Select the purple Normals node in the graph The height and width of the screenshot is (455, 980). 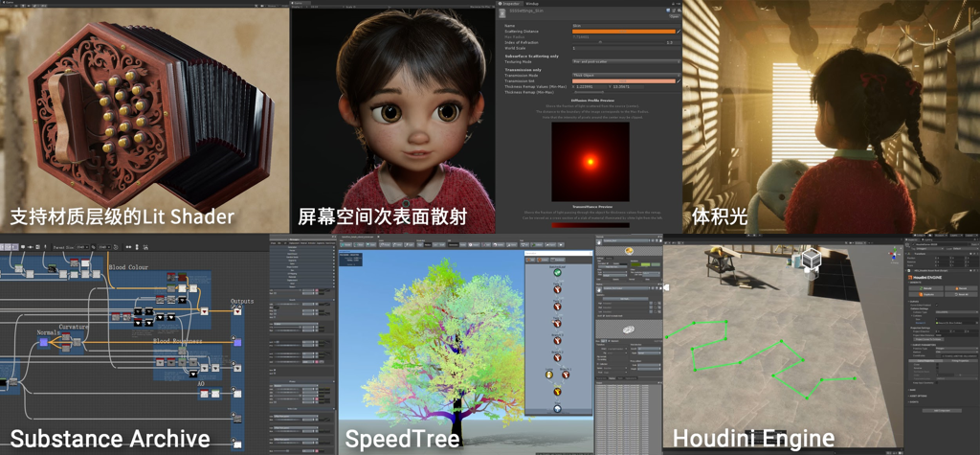(x=44, y=342)
